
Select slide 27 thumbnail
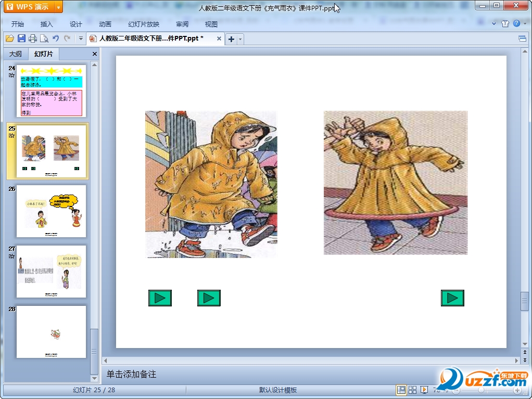tap(51, 272)
